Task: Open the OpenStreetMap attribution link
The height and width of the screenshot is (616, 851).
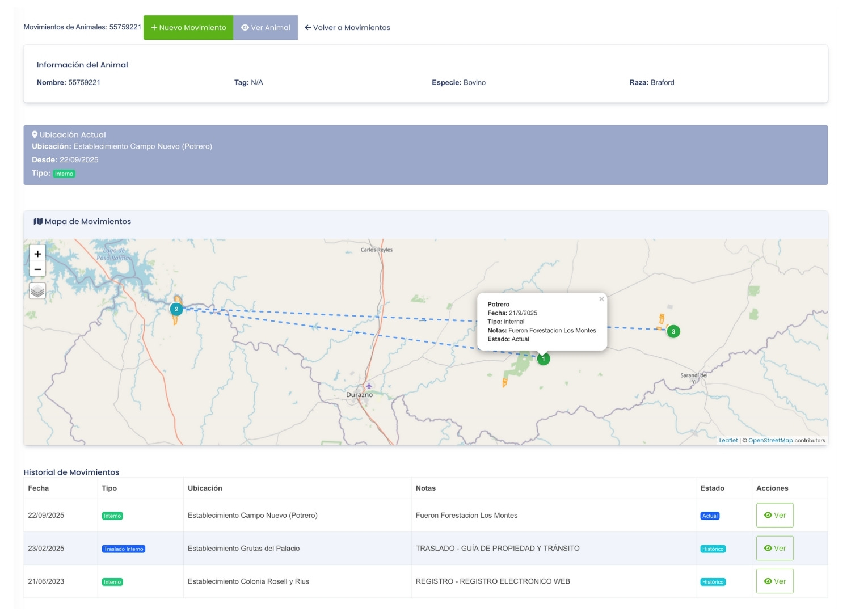Action: pyautogui.click(x=770, y=440)
